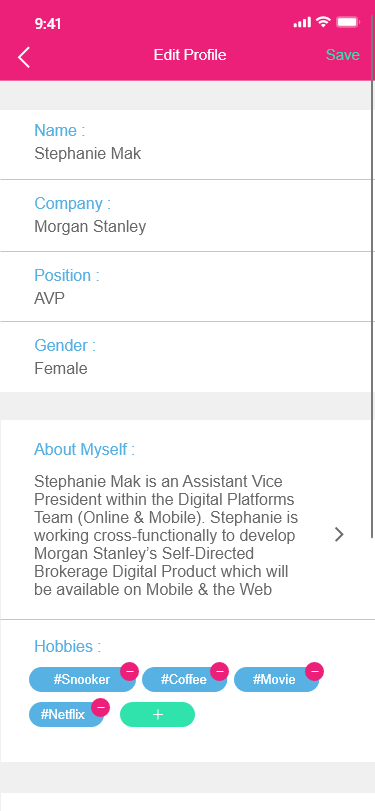Edit the Name field Stephanie Mak
Screen dimensions: 375x811
pos(187,145)
